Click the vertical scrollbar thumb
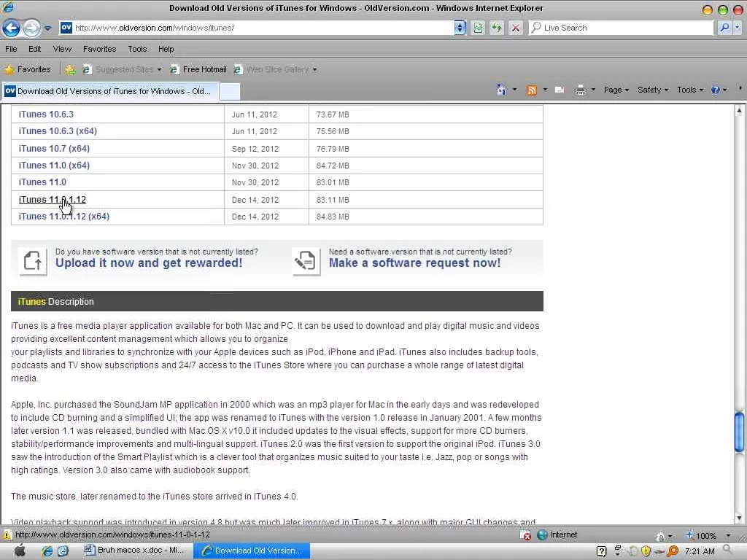This screenshot has height=560, width=747. click(740, 432)
